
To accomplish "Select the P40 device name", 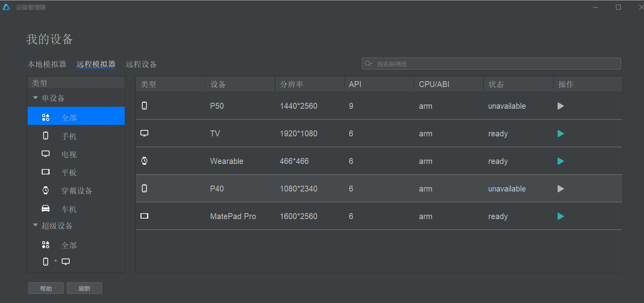I will click(x=217, y=189).
